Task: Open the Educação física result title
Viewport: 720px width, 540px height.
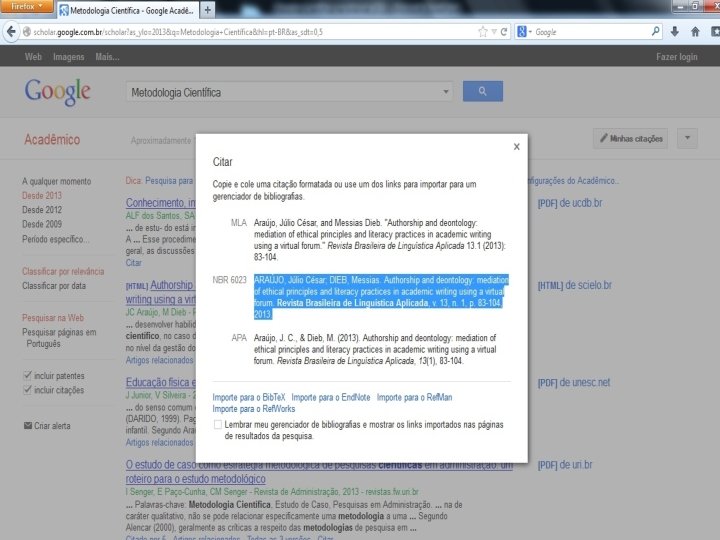Action: tap(161, 382)
